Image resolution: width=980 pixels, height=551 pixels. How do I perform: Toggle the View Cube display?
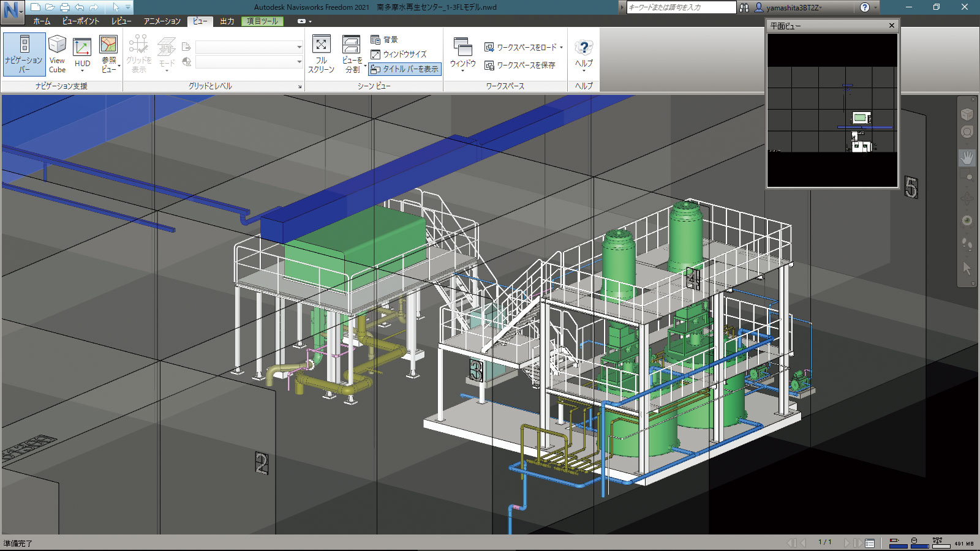tap(57, 54)
